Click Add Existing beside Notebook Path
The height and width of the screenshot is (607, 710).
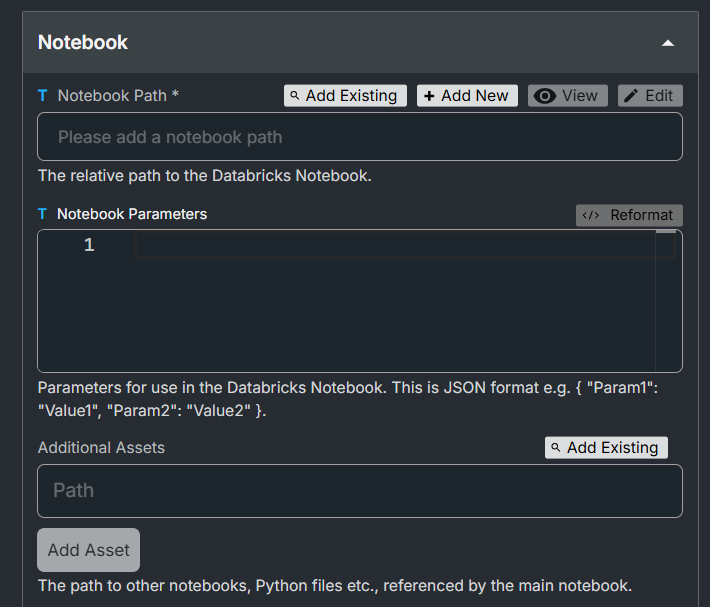click(345, 96)
